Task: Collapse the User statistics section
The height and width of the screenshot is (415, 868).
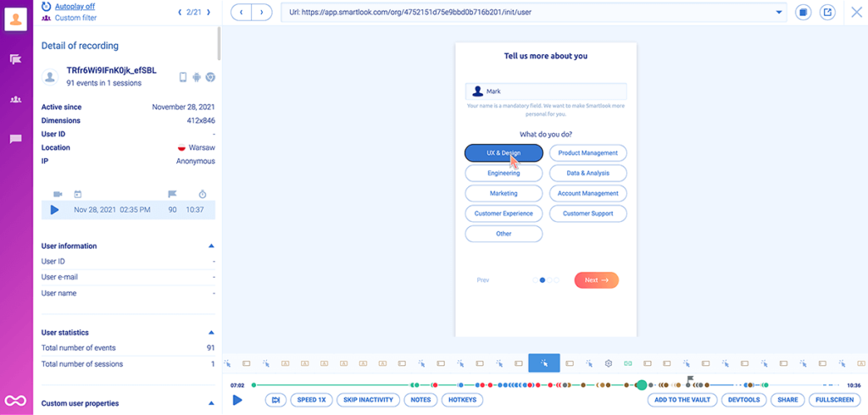Action: 211,333
